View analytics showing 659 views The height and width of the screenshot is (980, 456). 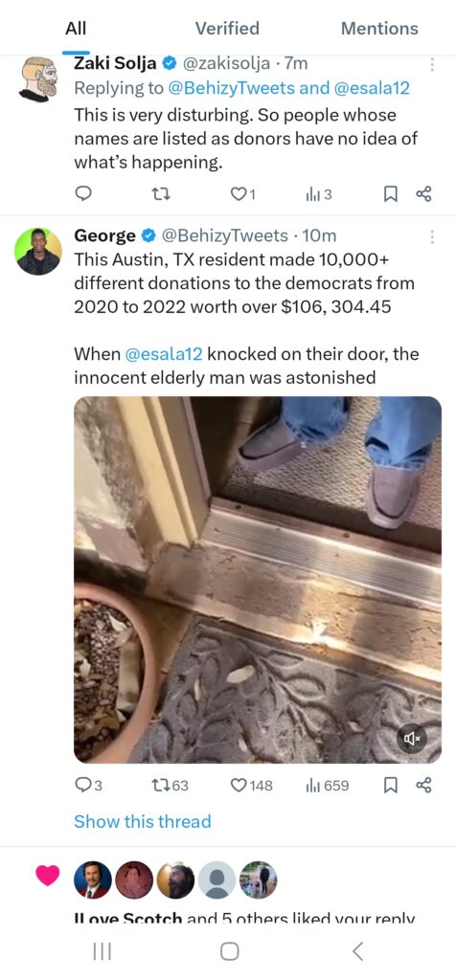[327, 785]
